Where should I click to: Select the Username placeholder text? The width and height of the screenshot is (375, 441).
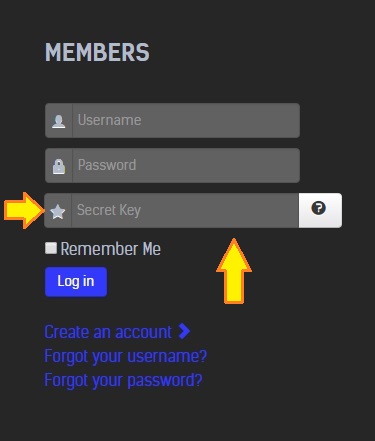[x=110, y=120]
